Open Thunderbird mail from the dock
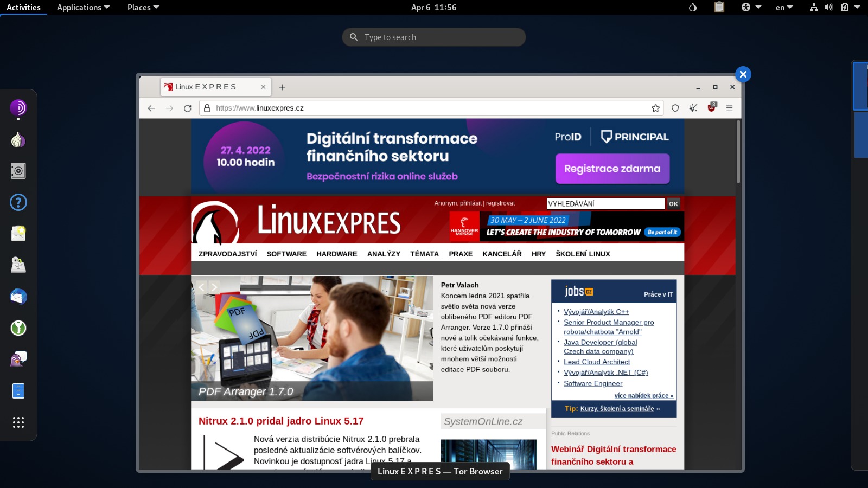The width and height of the screenshot is (868, 488). coord(18,297)
